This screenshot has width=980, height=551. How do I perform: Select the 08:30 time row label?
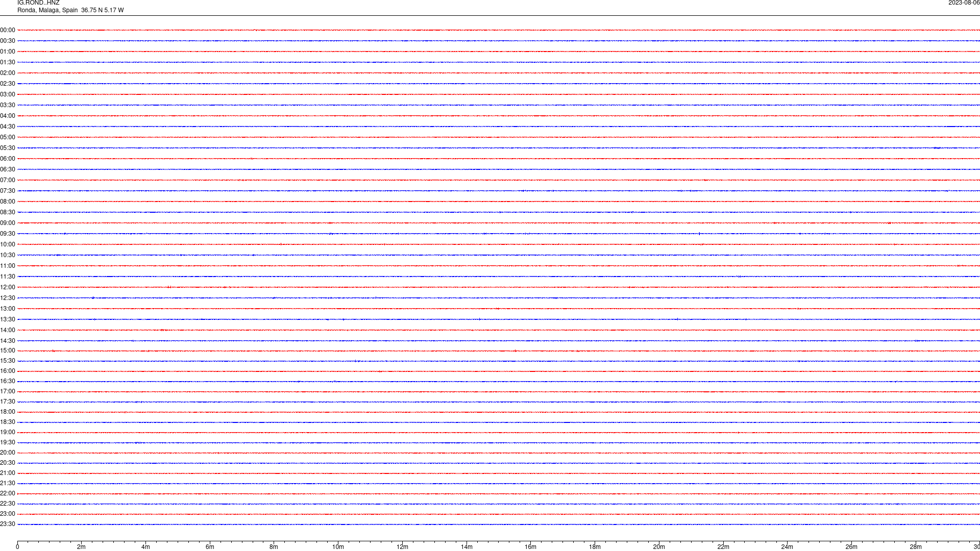click(x=8, y=212)
